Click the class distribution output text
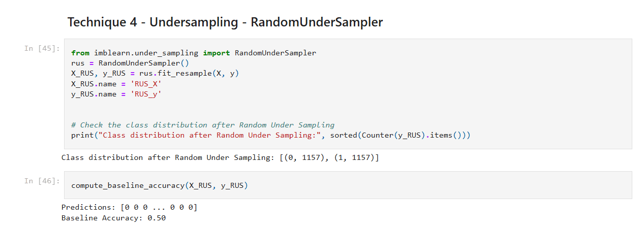This screenshot has height=229, width=644. pos(220,157)
